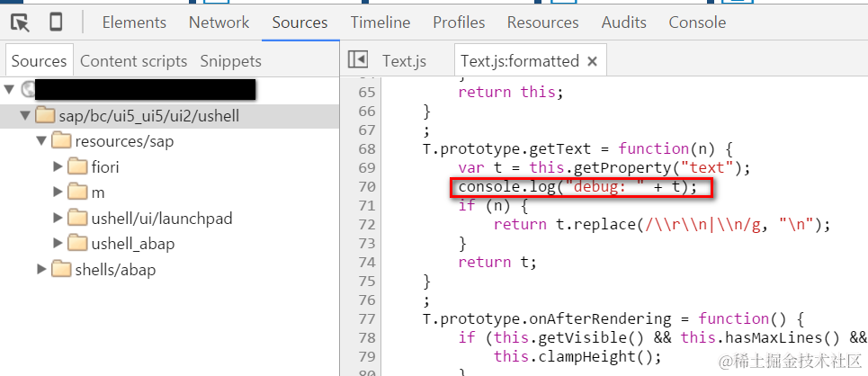Set breakpoint on line number 78

pos(366,337)
